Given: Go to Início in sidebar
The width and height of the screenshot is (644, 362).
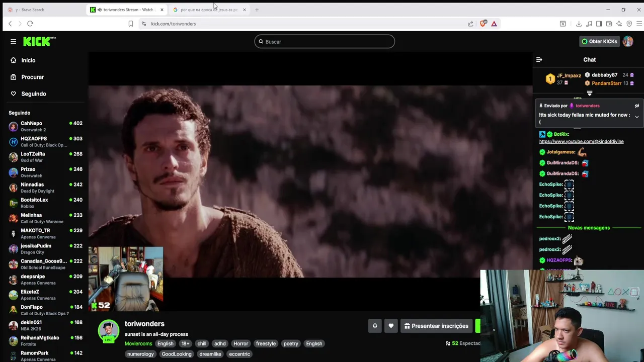Looking at the screenshot, I should click(x=28, y=60).
